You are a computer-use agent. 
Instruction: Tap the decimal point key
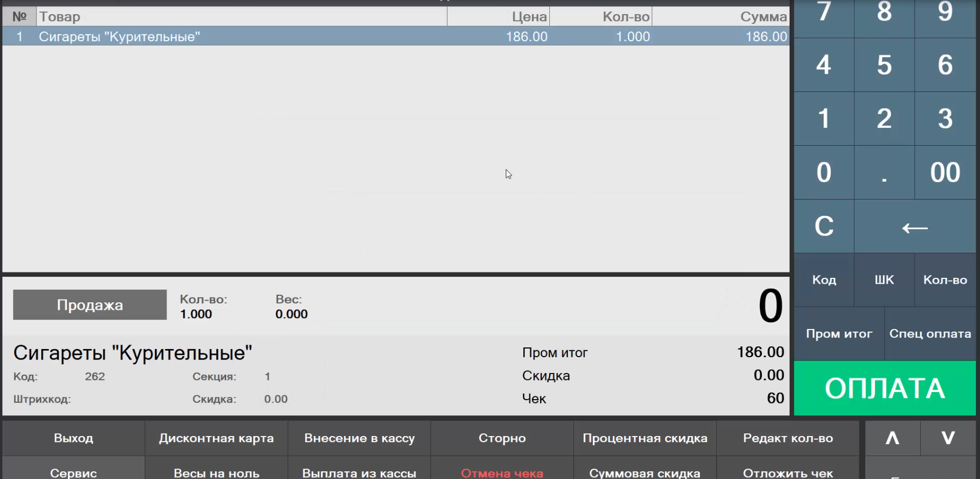pos(884,173)
